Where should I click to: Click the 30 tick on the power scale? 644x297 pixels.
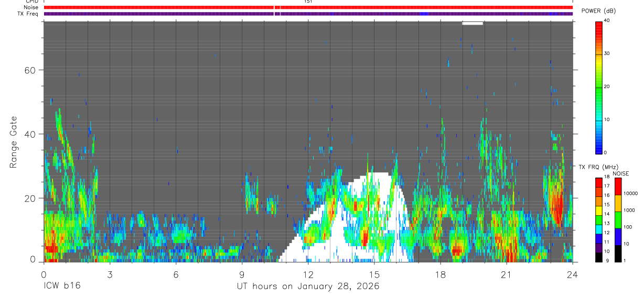pyautogui.click(x=607, y=53)
